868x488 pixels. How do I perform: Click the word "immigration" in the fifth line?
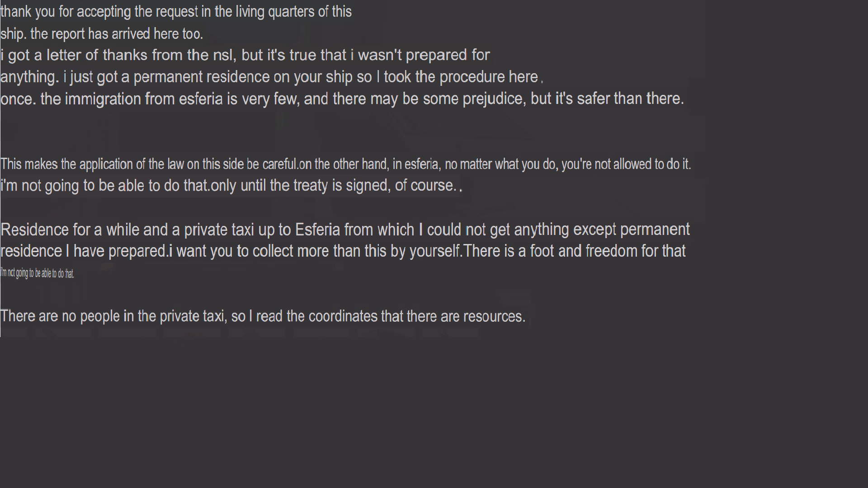103,99
